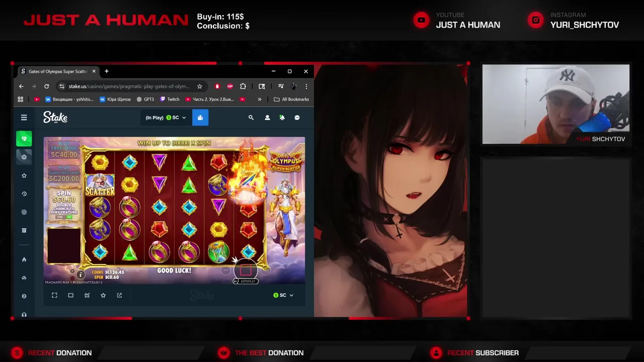
Task: Open the Twitch bookmark
Action: (x=170, y=100)
